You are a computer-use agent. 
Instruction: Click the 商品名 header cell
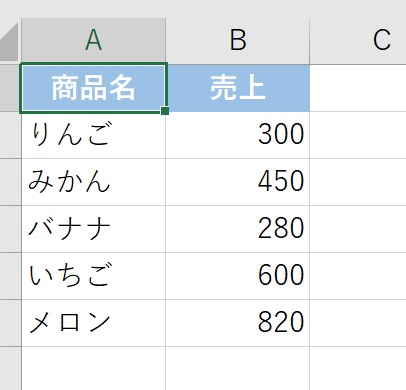94,88
